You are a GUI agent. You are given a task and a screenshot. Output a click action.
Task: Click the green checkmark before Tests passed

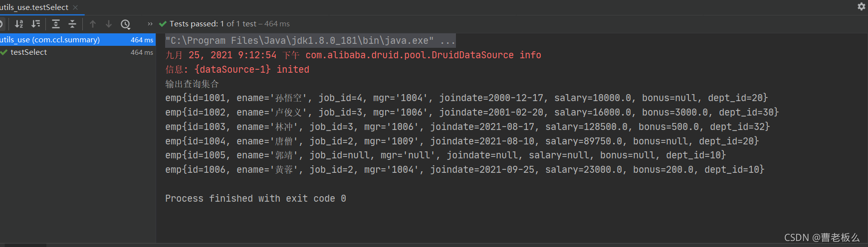[163, 24]
